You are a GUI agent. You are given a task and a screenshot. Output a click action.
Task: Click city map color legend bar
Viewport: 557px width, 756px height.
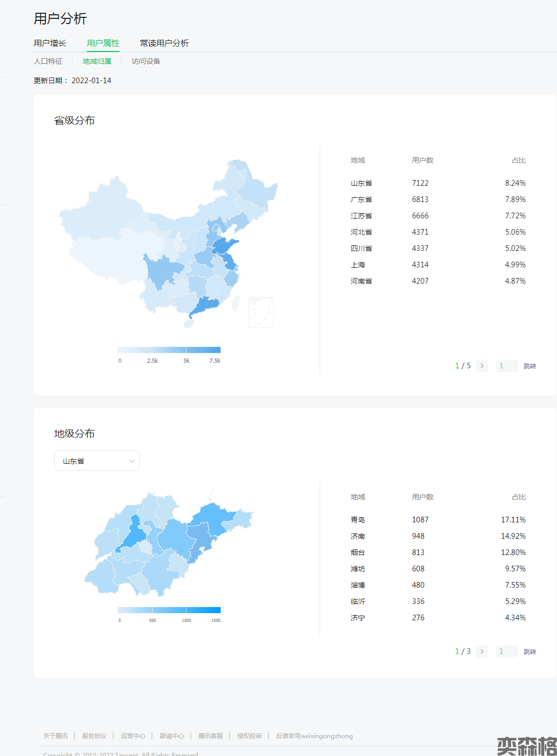[169, 610]
